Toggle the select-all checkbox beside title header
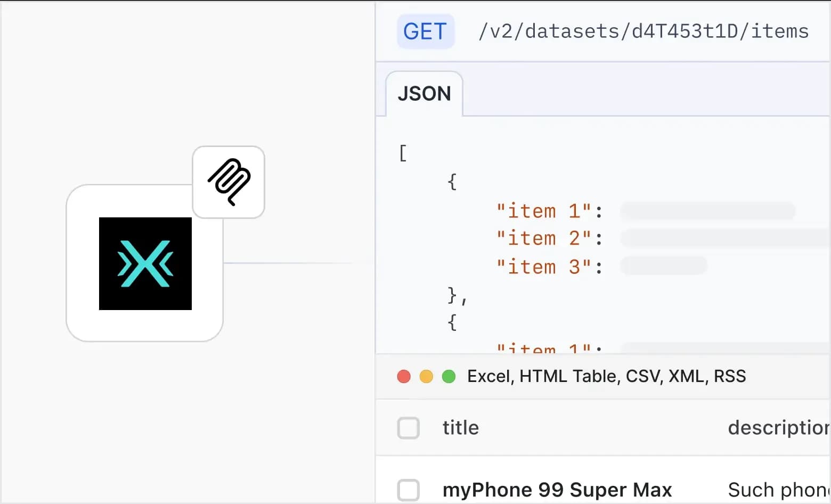Screen dimensions: 831x504 point(409,428)
